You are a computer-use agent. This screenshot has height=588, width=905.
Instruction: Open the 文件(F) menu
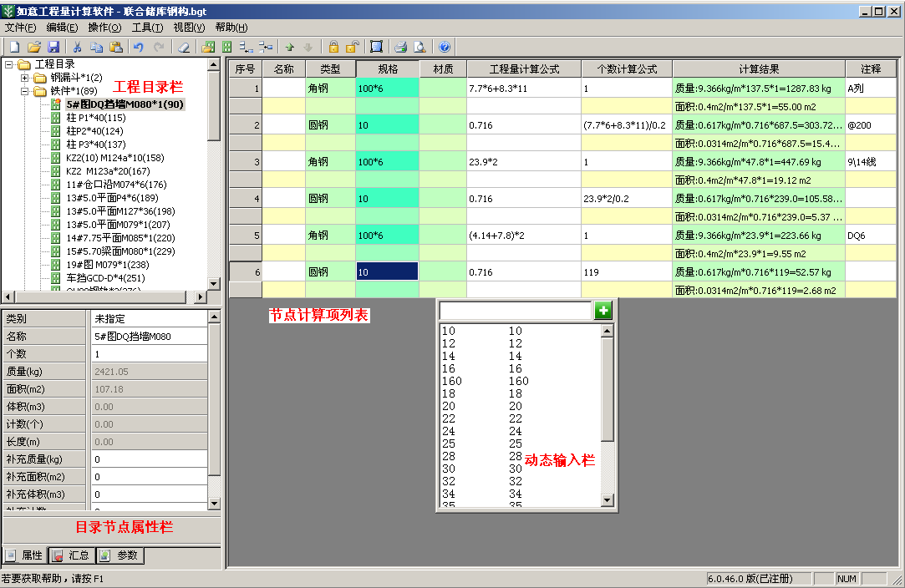click(x=21, y=27)
